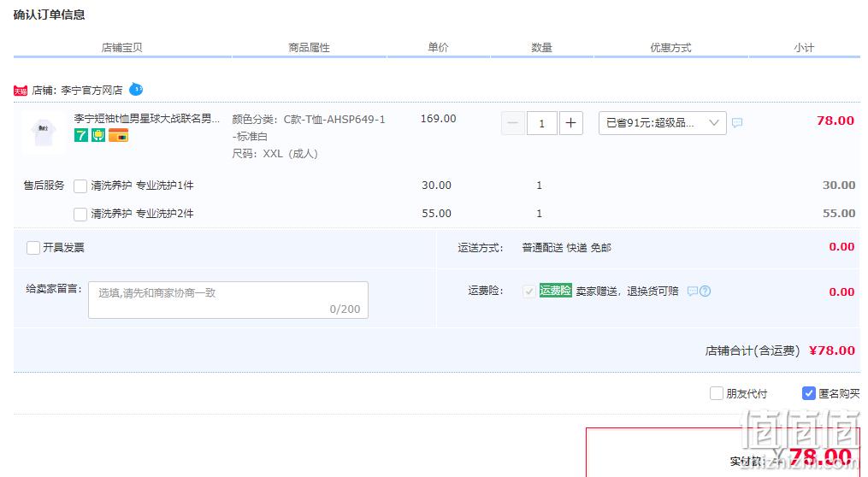Check 清洗养护 专业洗护2件 service
Image resolution: width=868 pixels, height=477 pixels.
(80, 215)
